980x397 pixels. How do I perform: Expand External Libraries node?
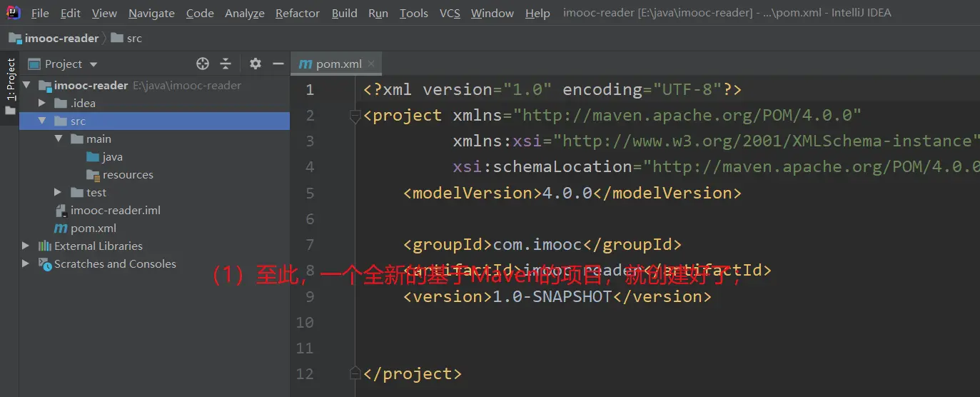coord(26,246)
